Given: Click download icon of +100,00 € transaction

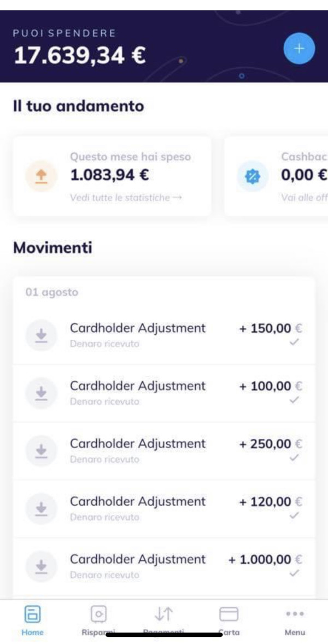Looking at the screenshot, I should (x=41, y=393).
